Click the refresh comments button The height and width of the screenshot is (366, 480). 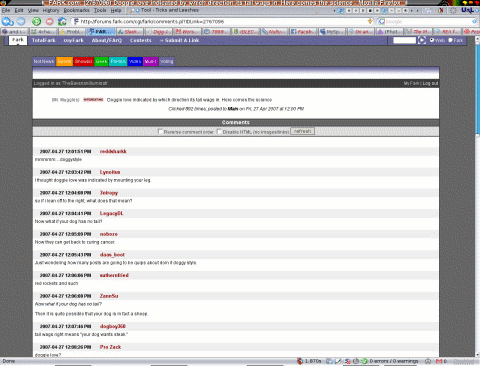click(302, 131)
